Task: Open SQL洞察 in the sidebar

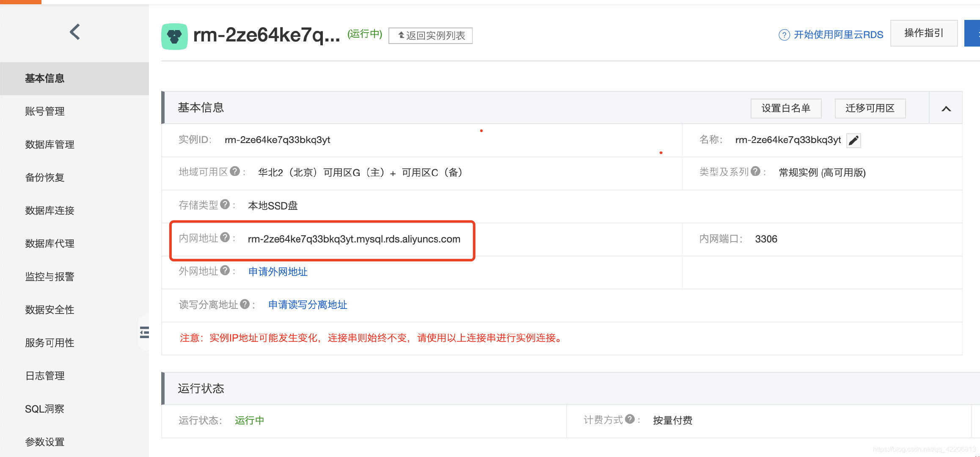Action: [x=74, y=409]
